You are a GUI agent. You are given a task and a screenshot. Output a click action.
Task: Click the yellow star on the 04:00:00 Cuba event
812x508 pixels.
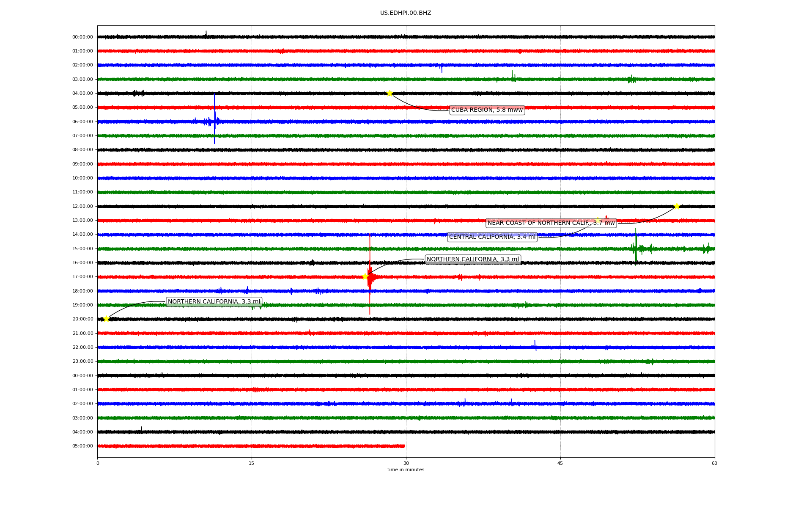[390, 93]
